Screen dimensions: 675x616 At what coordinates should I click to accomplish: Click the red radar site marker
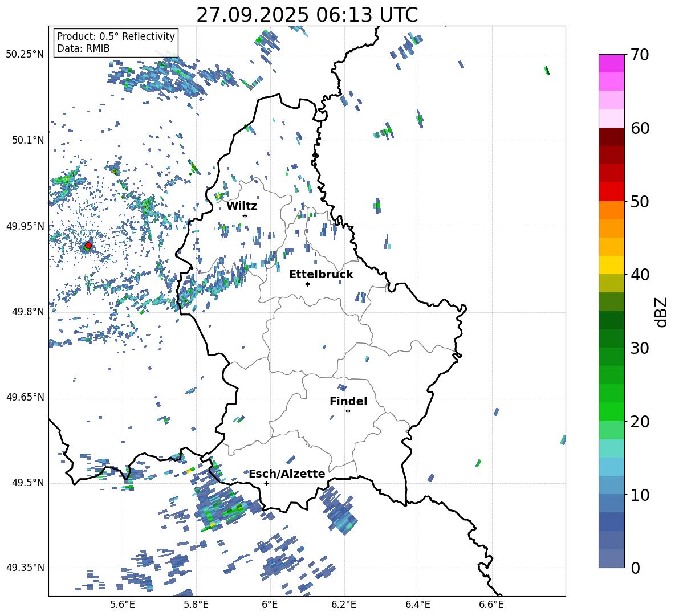88,246
